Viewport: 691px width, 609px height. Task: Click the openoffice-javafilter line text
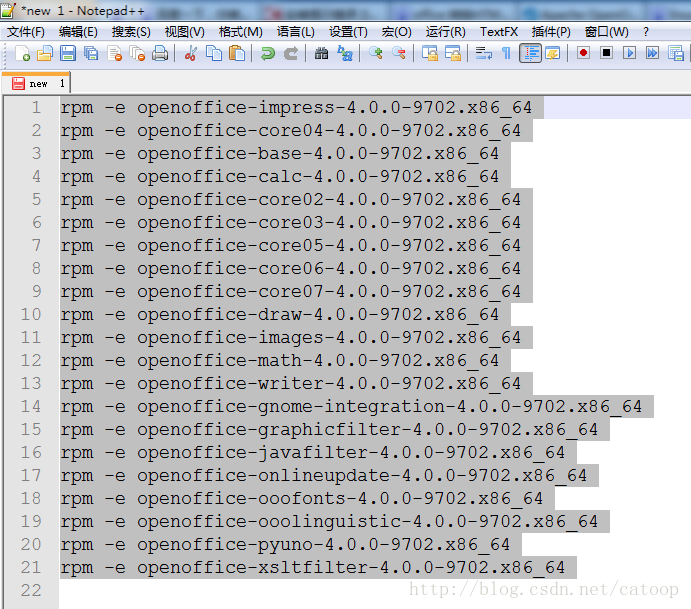(x=312, y=452)
